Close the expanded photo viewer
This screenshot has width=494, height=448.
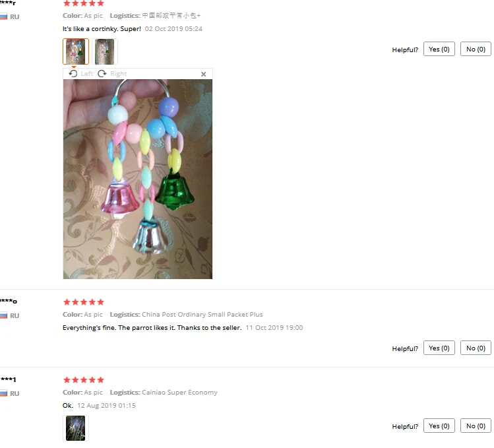click(x=204, y=74)
